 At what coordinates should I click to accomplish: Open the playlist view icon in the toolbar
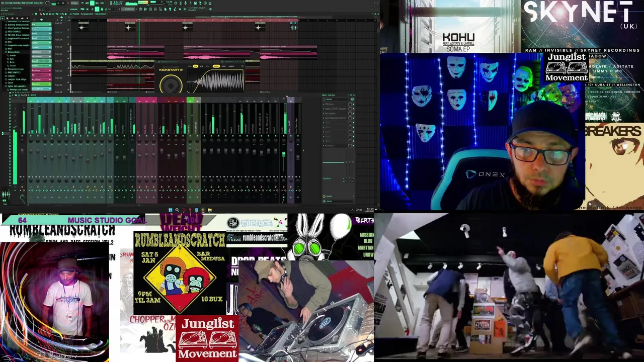click(x=140, y=9)
